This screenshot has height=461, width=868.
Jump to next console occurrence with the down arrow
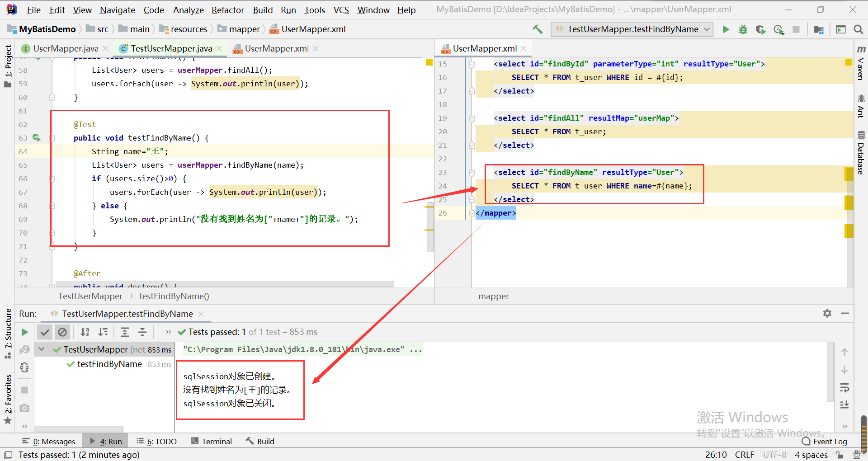[844, 370]
